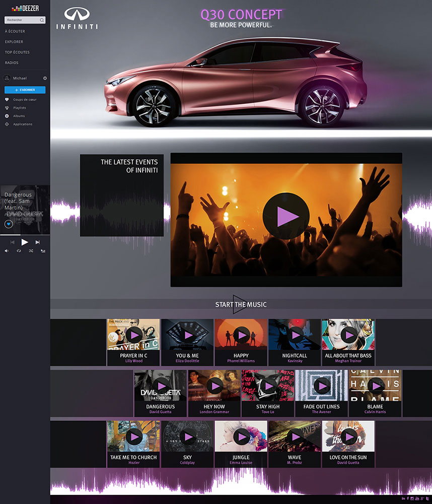This screenshot has height=504, width=432.
Task: Play Nightcall by Kavinsky
Action: pos(295,335)
